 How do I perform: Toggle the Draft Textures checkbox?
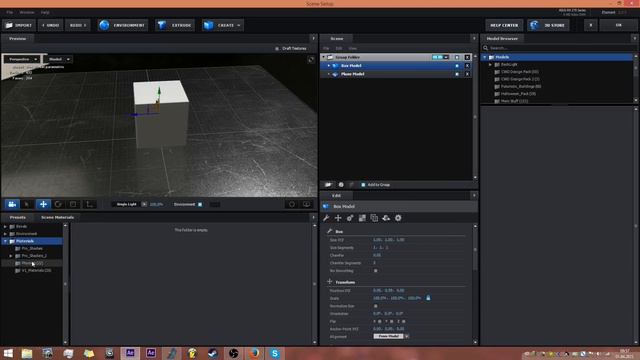(277, 49)
